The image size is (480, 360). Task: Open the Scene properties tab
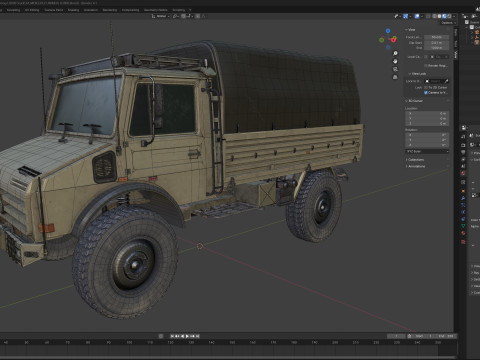(x=463, y=166)
